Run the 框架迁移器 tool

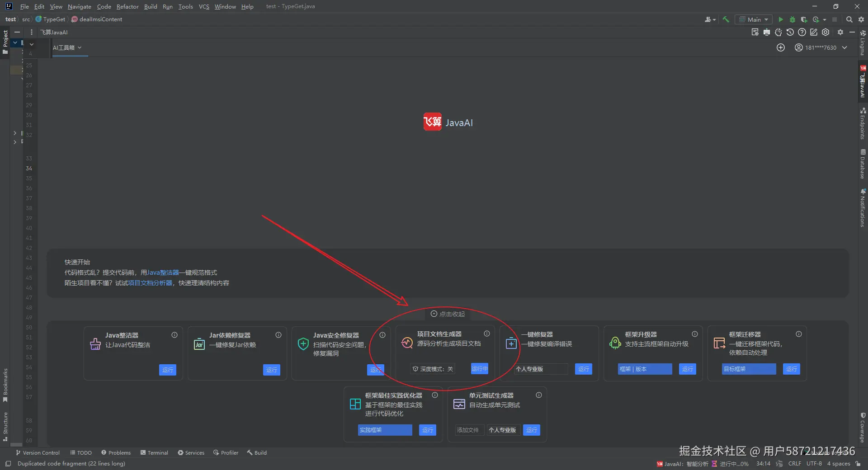click(x=792, y=369)
